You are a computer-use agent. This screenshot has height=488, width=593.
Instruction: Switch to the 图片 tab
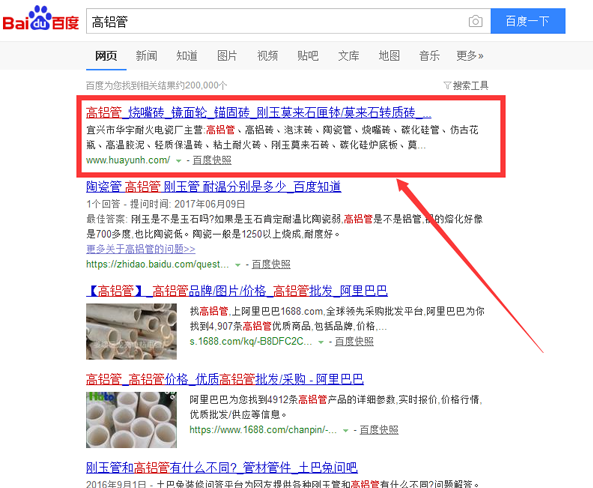click(227, 56)
